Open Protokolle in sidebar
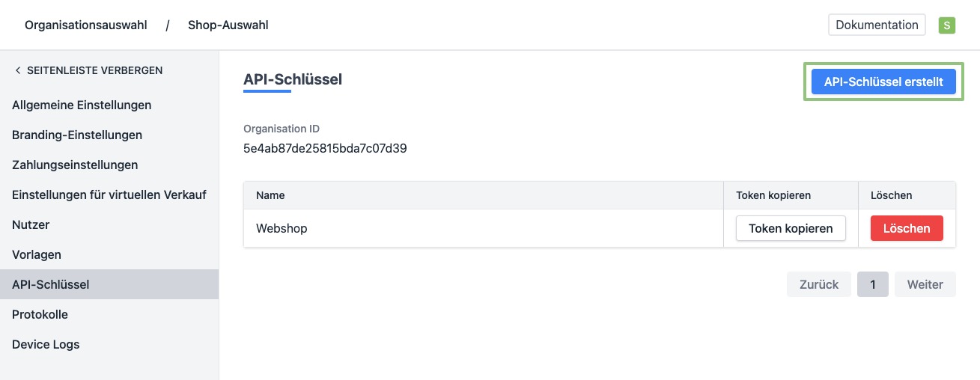Screen dimensions: 980x380 (40, 314)
